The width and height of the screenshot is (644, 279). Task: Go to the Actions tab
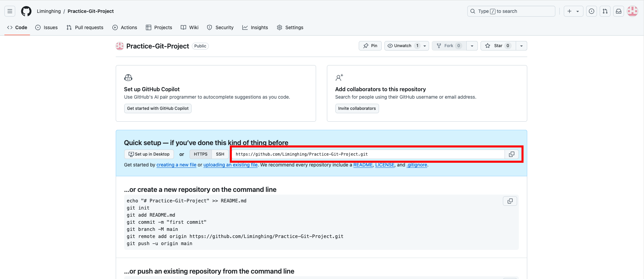(125, 27)
